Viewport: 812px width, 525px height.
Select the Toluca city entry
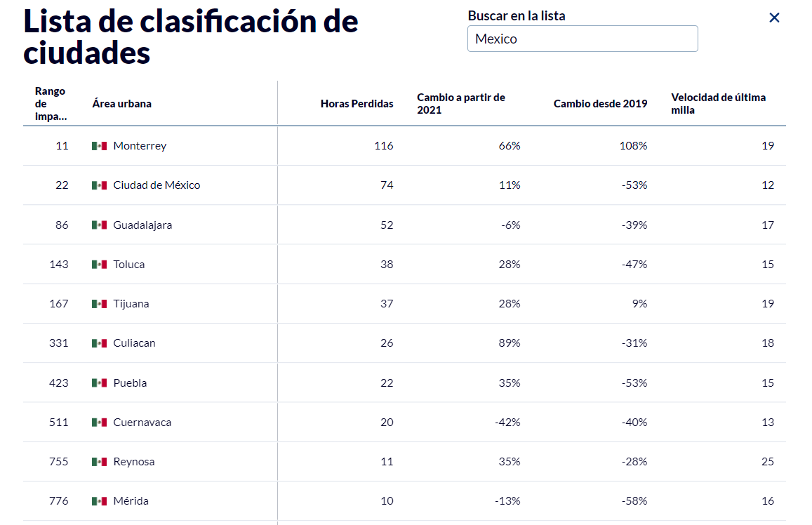tap(129, 265)
